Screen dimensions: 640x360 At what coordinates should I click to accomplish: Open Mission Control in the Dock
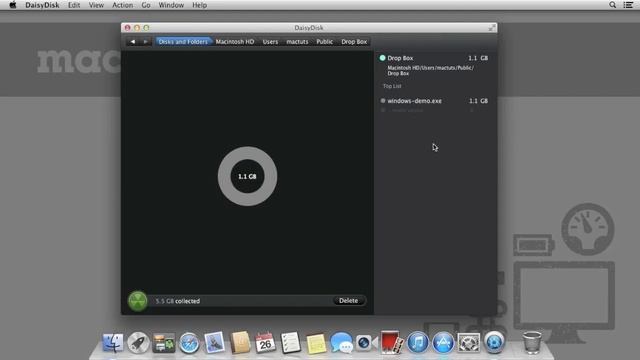[x=164, y=342]
